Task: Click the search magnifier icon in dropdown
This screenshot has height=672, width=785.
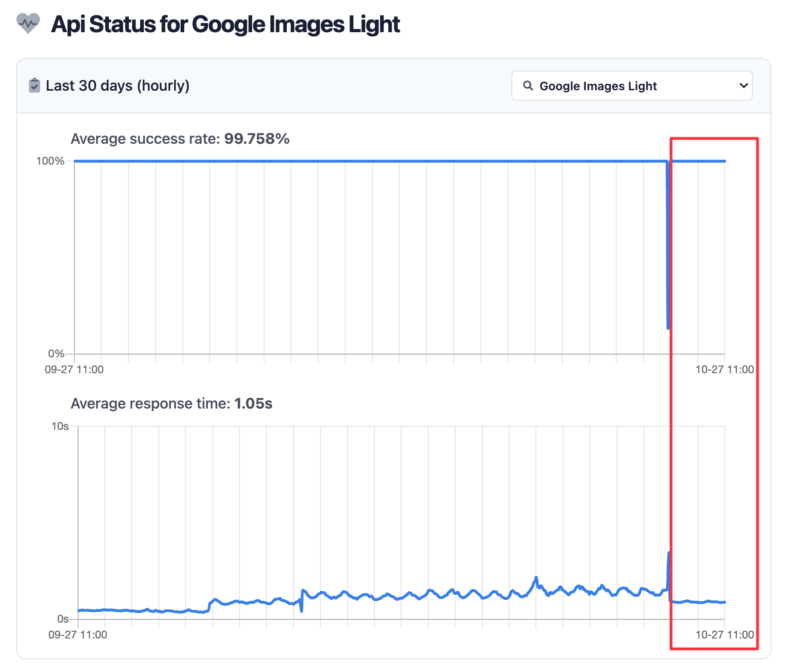Action: [528, 86]
